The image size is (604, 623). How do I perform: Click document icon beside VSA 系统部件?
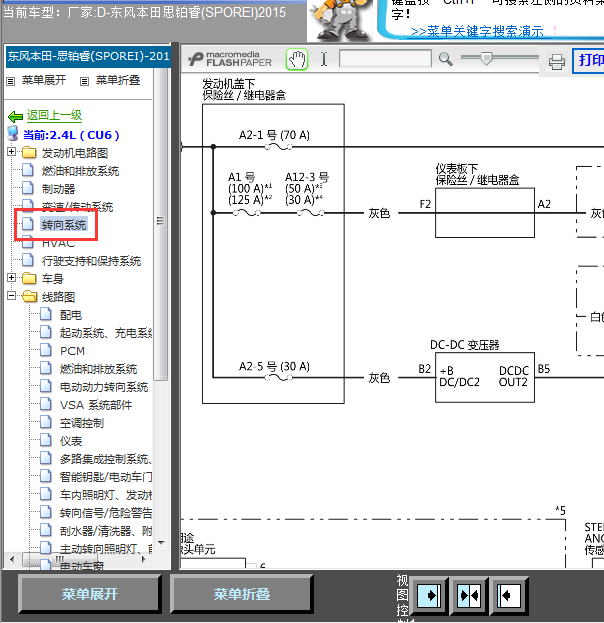(46, 404)
